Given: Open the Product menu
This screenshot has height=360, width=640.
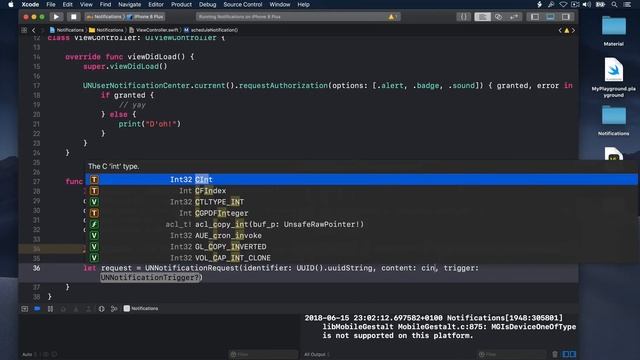Looking at the screenshot, I should click(x=181, y=4).
